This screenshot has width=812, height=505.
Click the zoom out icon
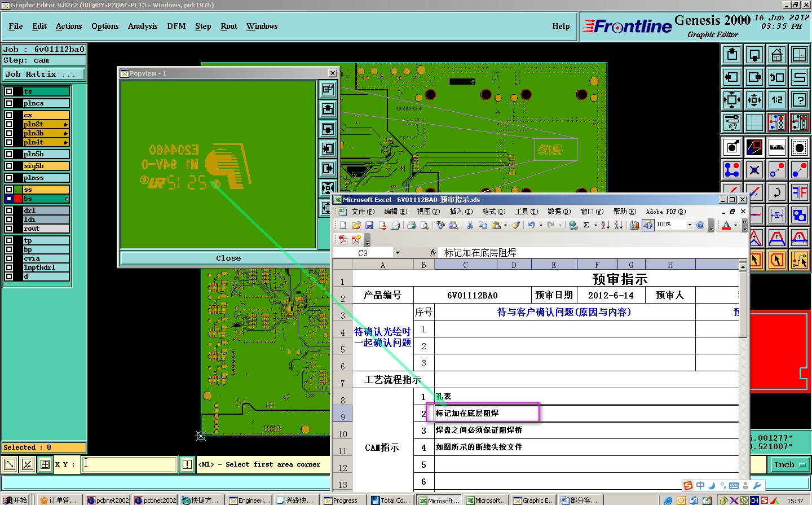click(754, 100)
